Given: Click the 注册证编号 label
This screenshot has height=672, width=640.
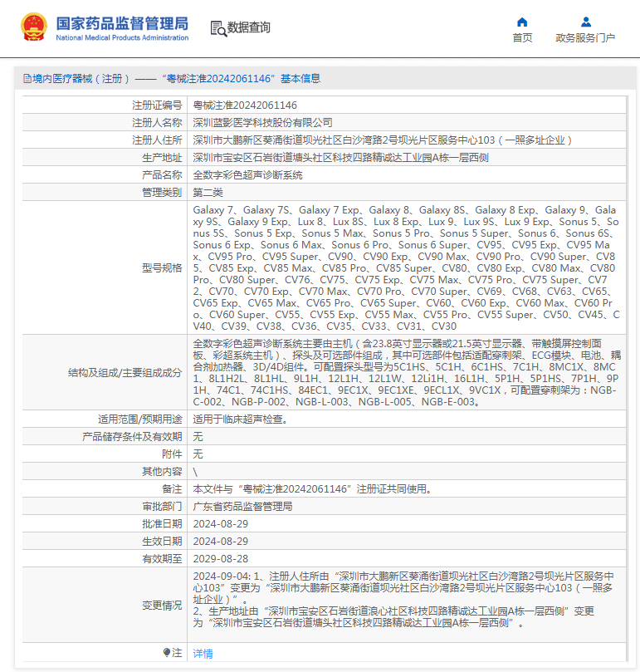Looking at the screenshot, I should [157, 105].
